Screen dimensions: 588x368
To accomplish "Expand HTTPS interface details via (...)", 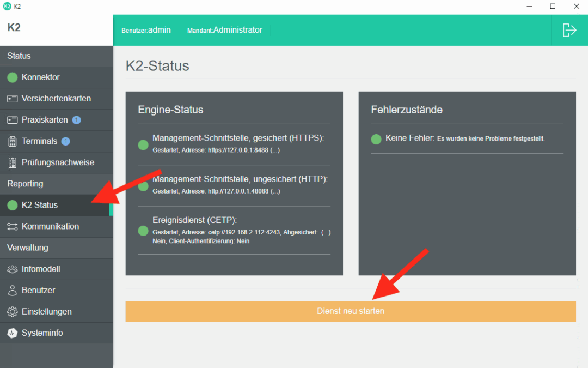I will coord(275,150).
